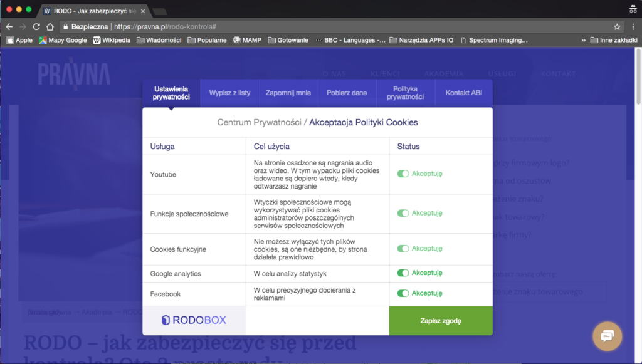Open a new browser tab

point(159,11)
